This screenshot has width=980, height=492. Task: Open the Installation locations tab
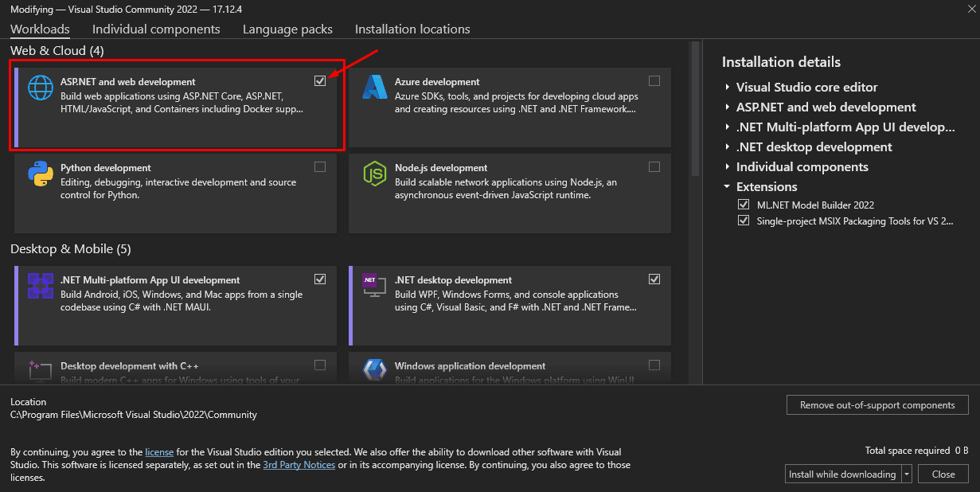pyautogui.click(x=412, y=29)
